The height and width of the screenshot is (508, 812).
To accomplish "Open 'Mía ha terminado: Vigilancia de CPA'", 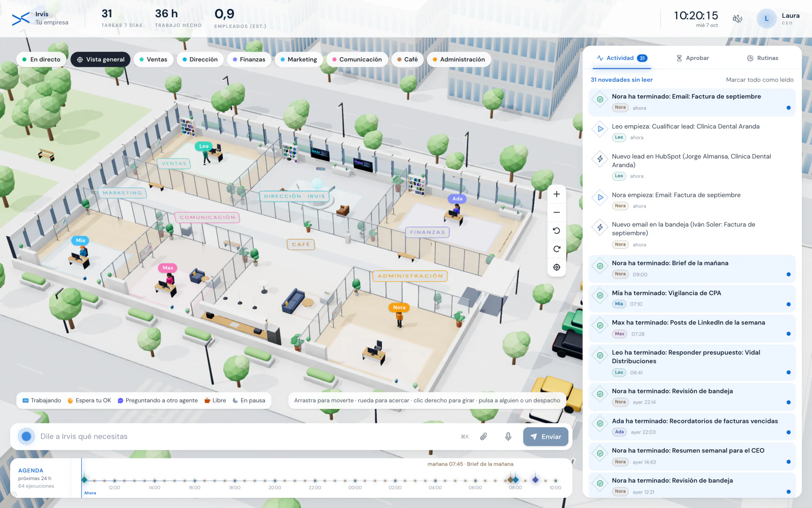I will (692, 298).
